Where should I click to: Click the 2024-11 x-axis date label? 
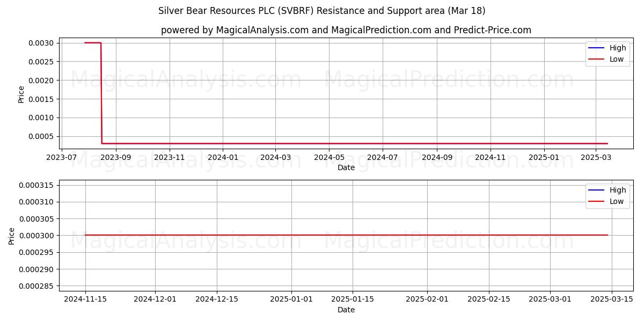click(491, 157)
